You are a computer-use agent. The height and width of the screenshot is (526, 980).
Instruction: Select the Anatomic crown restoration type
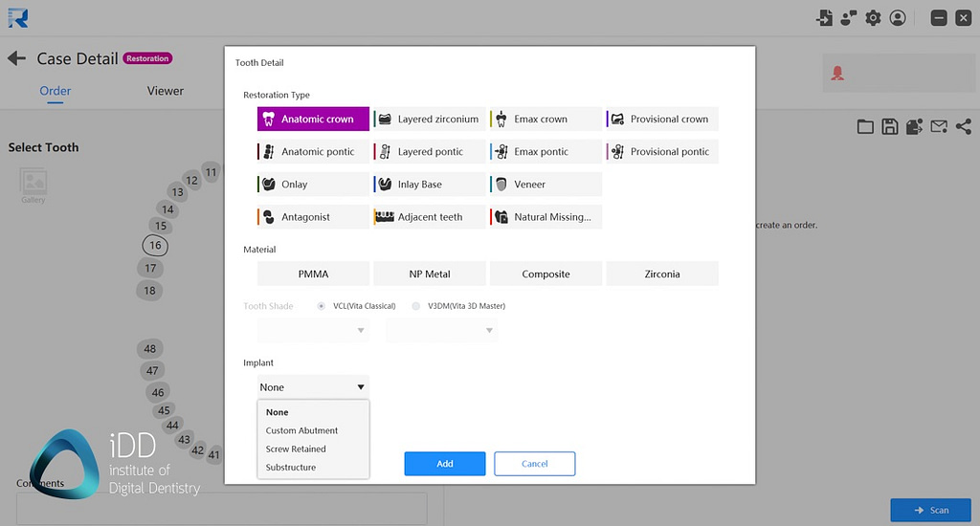(313, 120)
